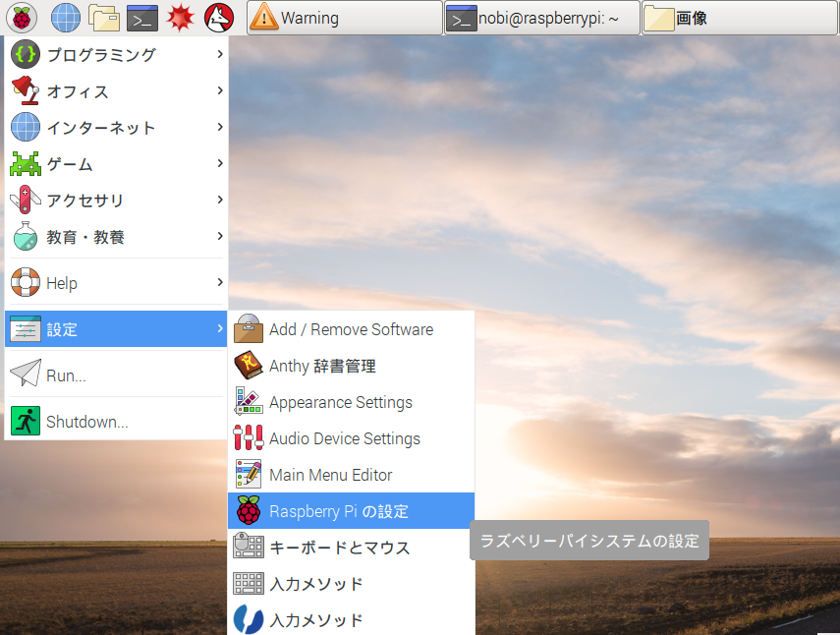Open 入力メソッド with the blue icon
The width and height of the screenshot is (840, 635).
click(352, 619)
